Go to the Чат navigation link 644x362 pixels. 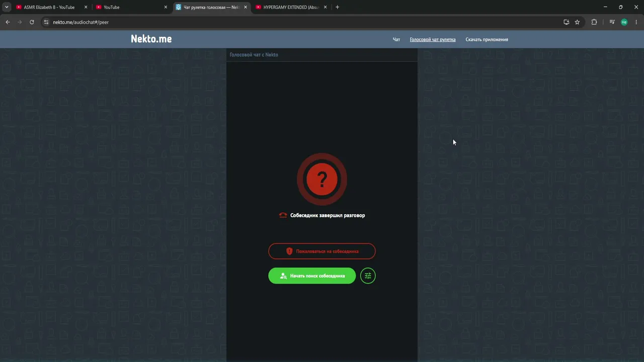[396, 39]
